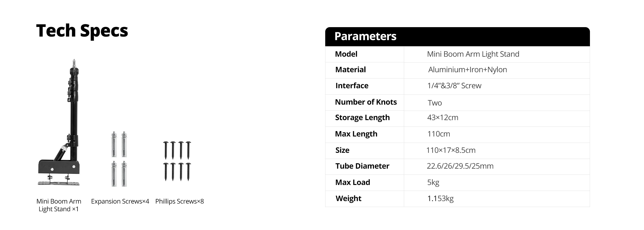644x230 pixels.
Task: Click the Weight row label
Action: click(x=348, y=198)
